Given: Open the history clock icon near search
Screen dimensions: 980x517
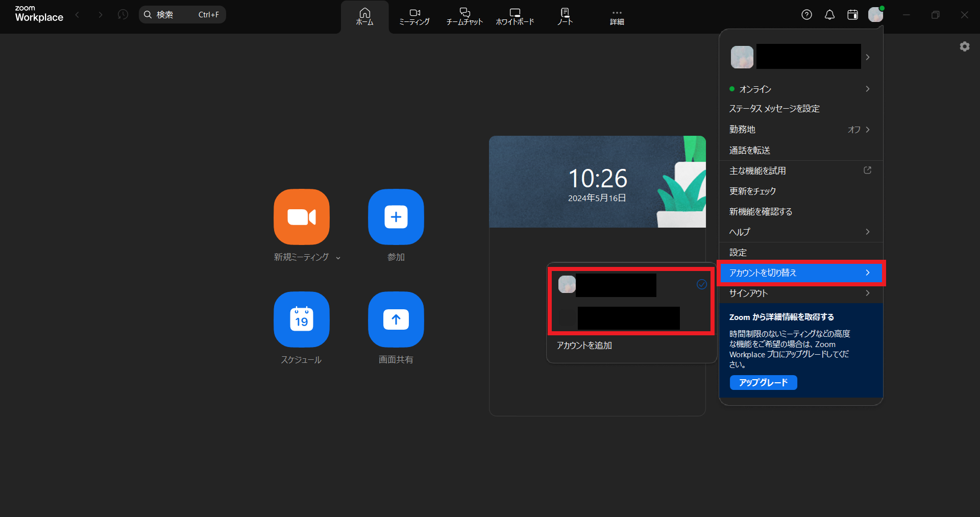Looking at the screenshot, I should [122, 15].
